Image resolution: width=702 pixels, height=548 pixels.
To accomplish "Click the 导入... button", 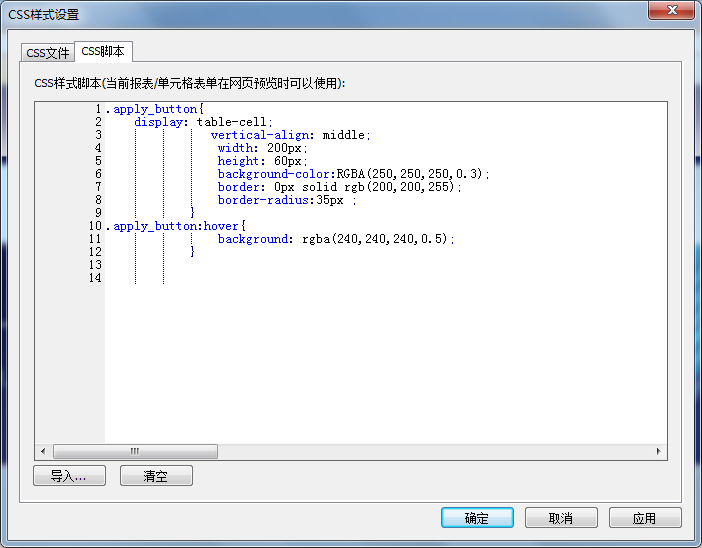I will pos(69,477).
